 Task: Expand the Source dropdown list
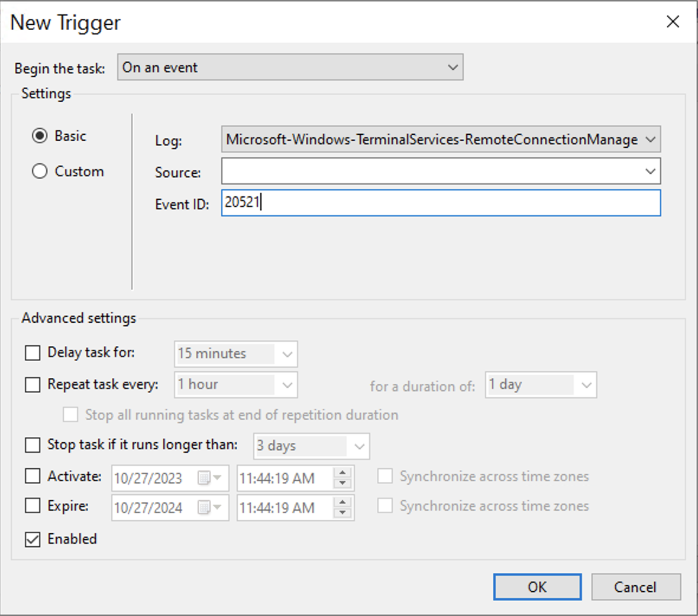click(650, 171)
